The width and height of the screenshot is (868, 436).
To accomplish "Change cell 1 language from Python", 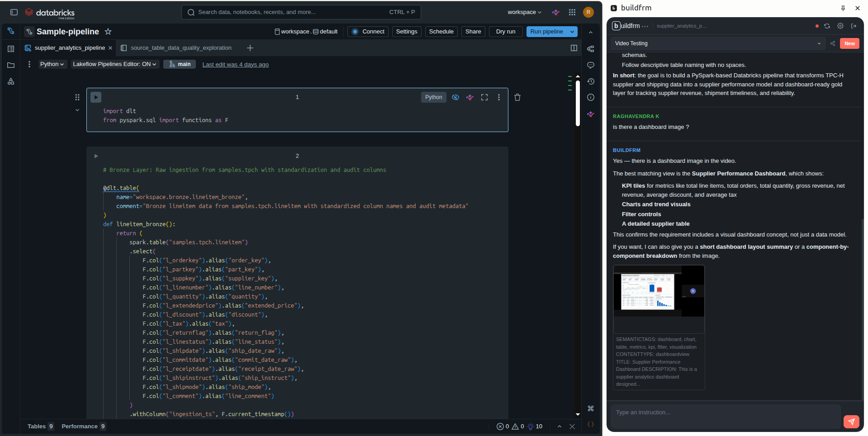I will [x=434, y=97].
